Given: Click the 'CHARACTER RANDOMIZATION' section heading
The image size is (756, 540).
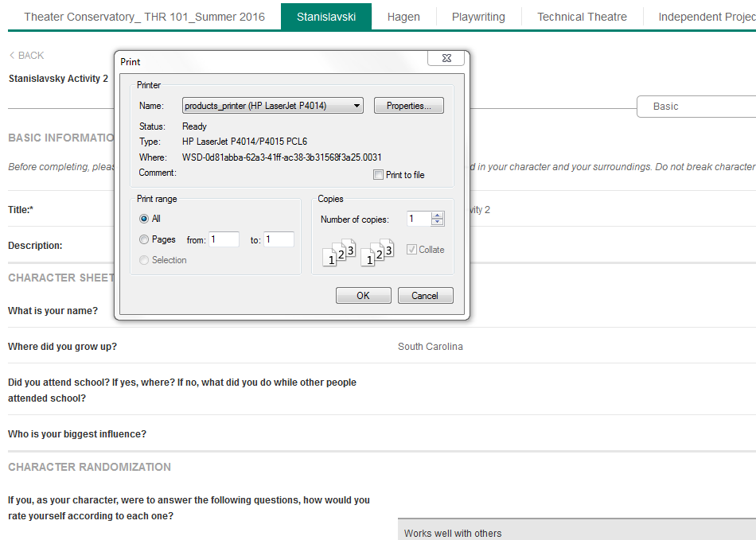Looking at the screenshot, I should [x=89, y=467].
